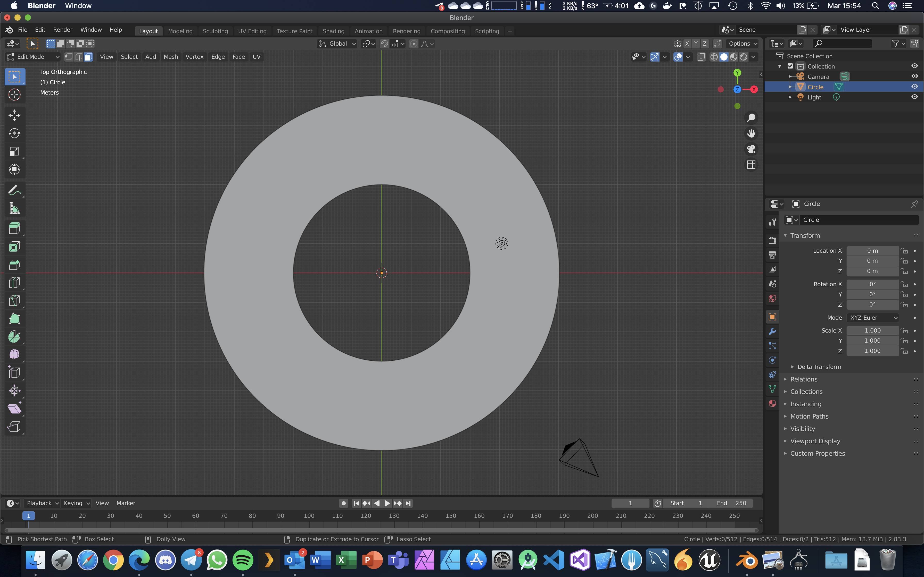Activate the Loop Cut tool

14,282
